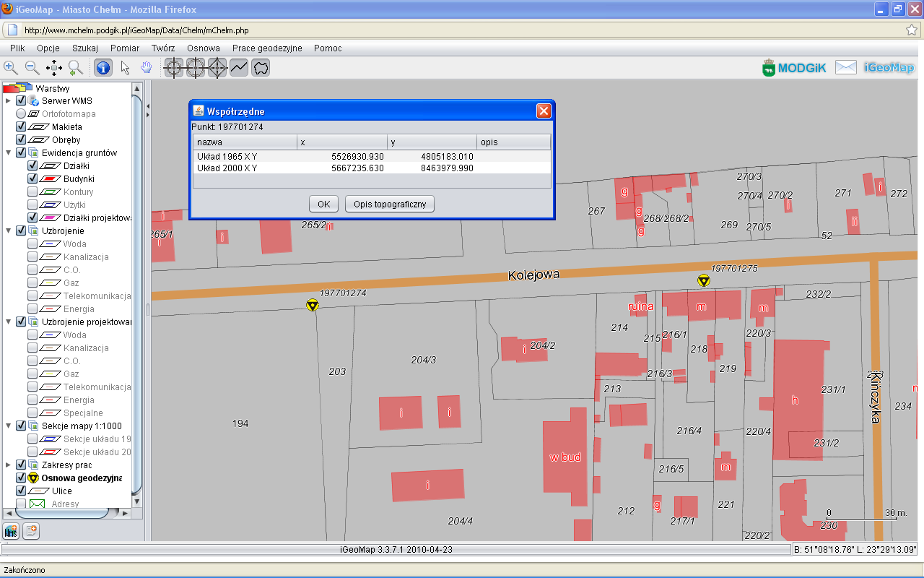Choose second circular crosshair survey point tool
The image size is (924, 578).
(x=196, y=67)
